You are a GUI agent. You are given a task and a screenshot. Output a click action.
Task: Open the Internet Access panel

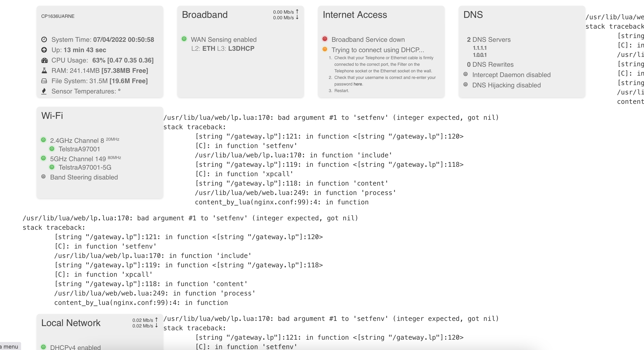coord(355,15)
